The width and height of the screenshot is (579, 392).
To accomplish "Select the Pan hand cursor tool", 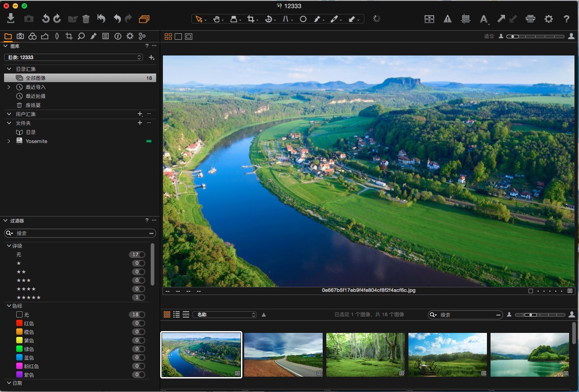I will (217, 19).
